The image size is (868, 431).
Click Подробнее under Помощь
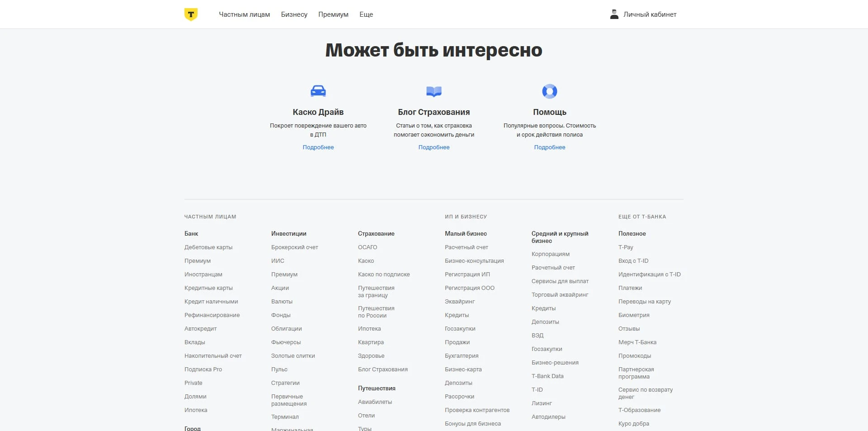click(x=550, y=147)
